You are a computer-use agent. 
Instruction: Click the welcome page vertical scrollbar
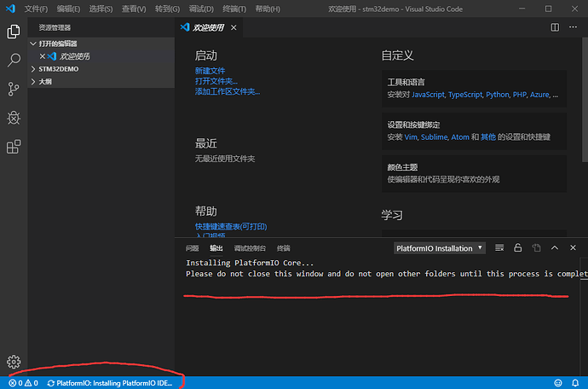[x=585, y=100]
